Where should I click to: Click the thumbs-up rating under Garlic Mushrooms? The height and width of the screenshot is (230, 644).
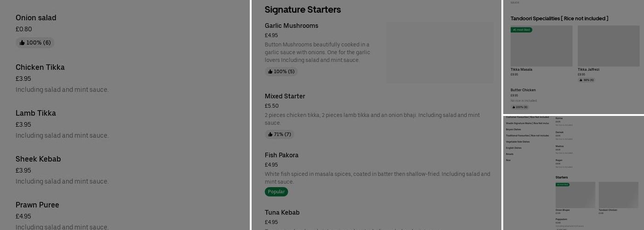(281, 72)
